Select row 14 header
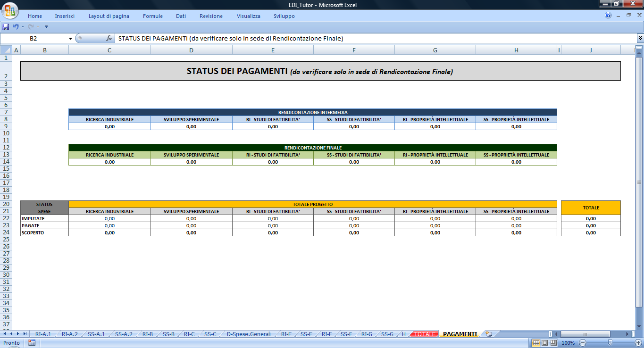Viewport: 644px width, 348px height. (6, 161)
